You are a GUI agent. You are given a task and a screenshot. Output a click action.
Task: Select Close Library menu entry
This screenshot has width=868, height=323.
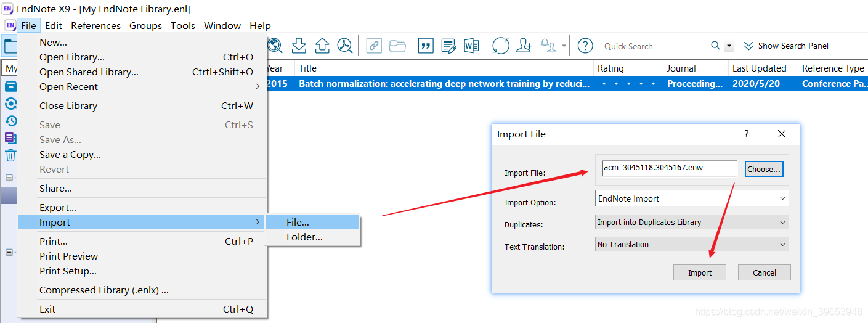tap(143, 105)
